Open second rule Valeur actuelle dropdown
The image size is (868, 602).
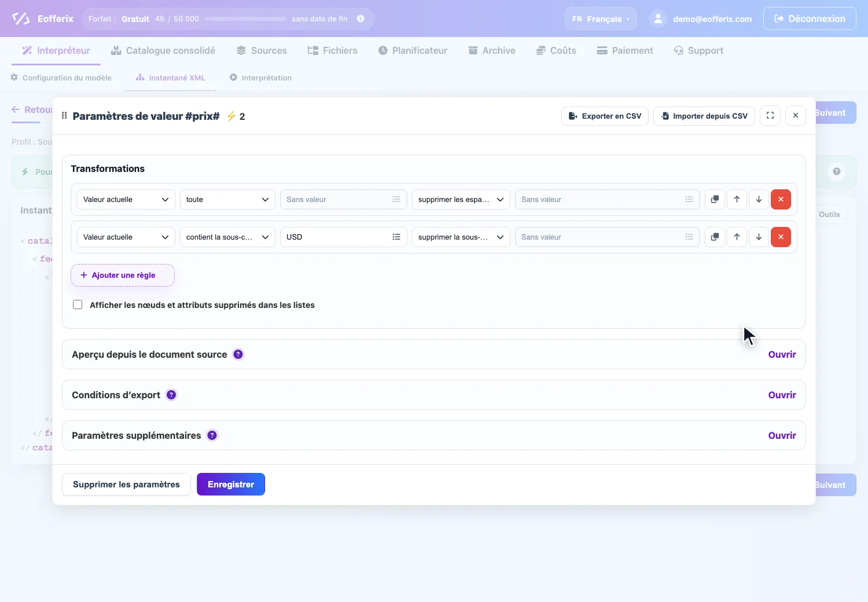tap(126, 237)
